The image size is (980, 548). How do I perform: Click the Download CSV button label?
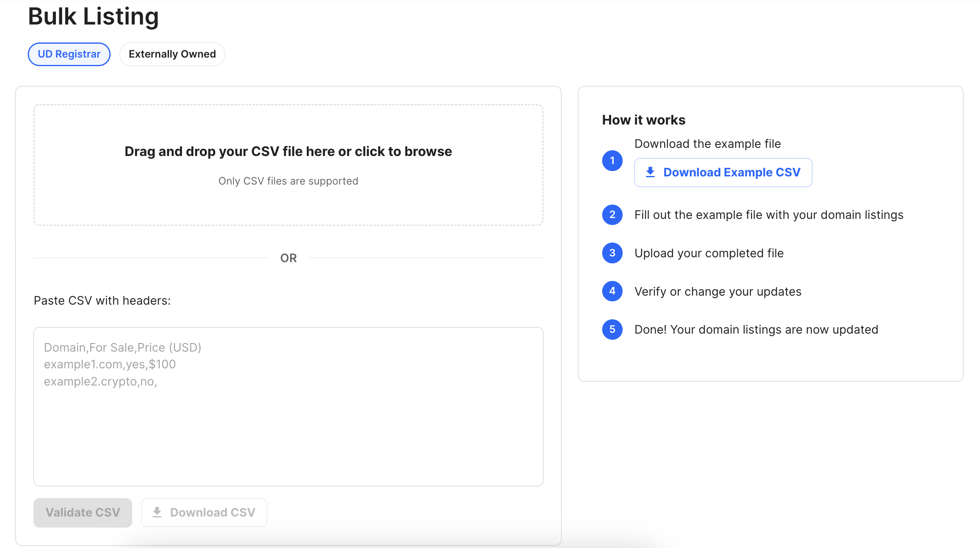click(213, 512)
